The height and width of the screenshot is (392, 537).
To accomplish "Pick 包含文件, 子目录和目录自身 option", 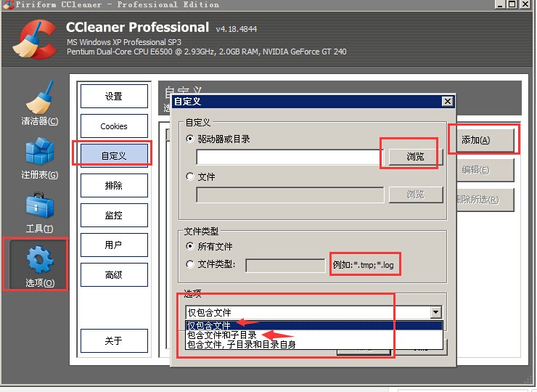I will [x=241, y=345].
